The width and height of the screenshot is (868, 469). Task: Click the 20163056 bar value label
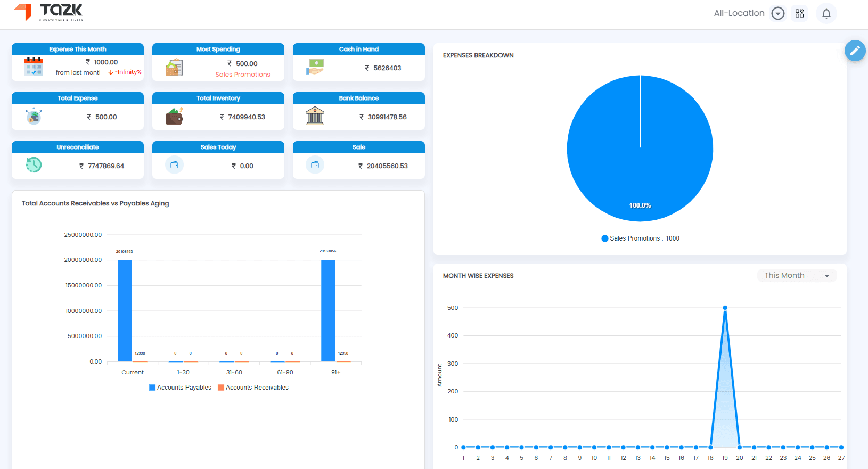tap(328, 251)
